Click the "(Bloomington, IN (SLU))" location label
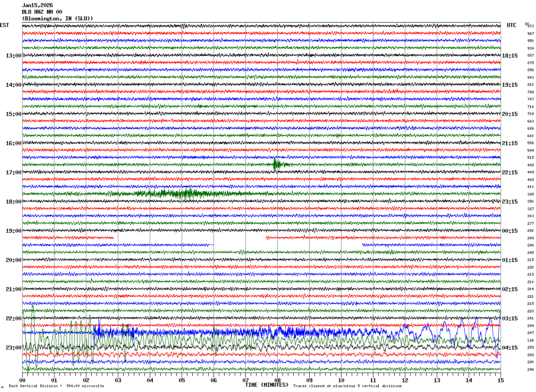 point(58,19)
